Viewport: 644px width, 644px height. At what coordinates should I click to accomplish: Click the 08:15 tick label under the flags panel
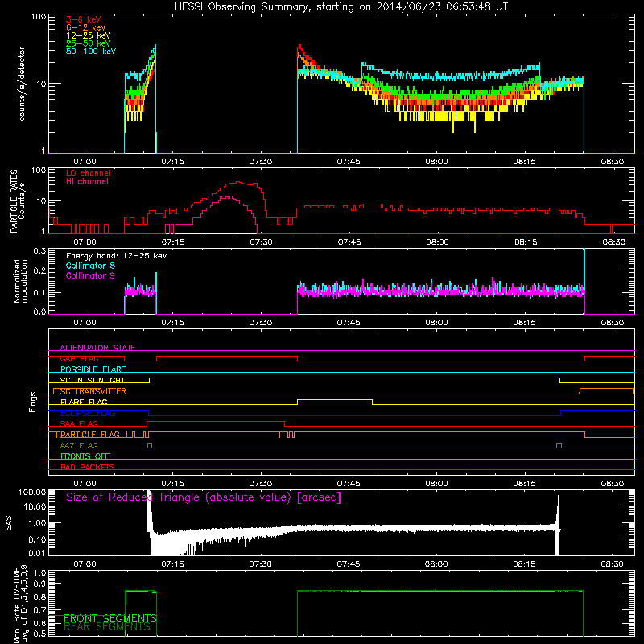click(x=525, y=484)
